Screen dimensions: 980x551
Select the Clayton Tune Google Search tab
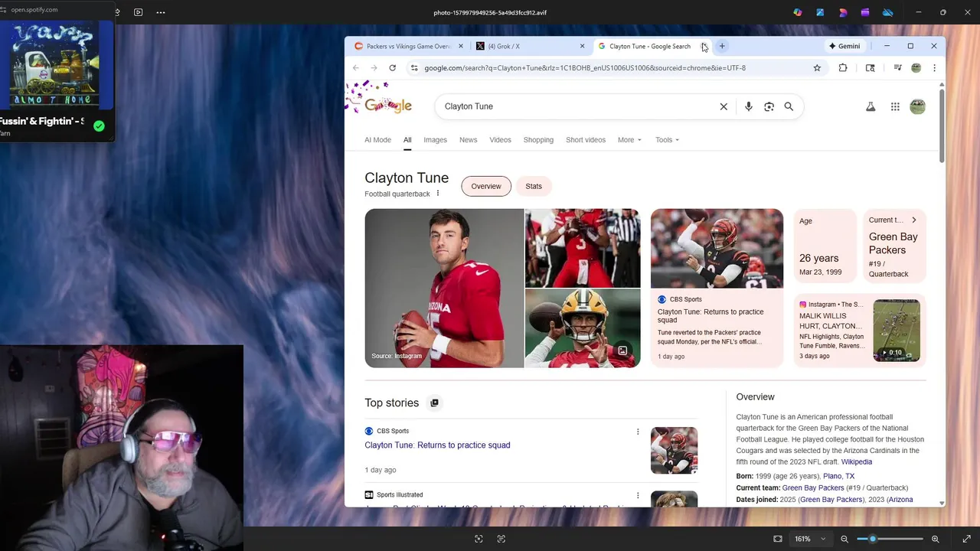[649, 46]
